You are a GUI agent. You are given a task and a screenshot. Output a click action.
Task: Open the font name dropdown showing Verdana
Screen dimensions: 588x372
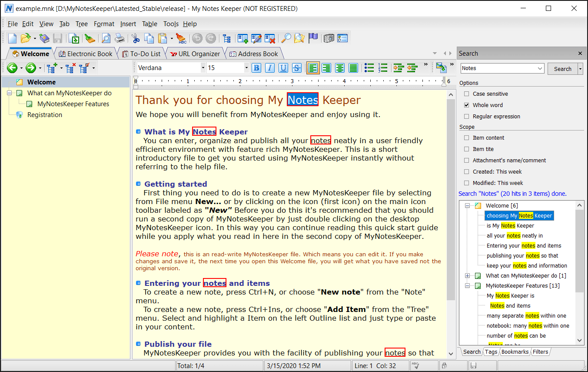coord(203,68)
